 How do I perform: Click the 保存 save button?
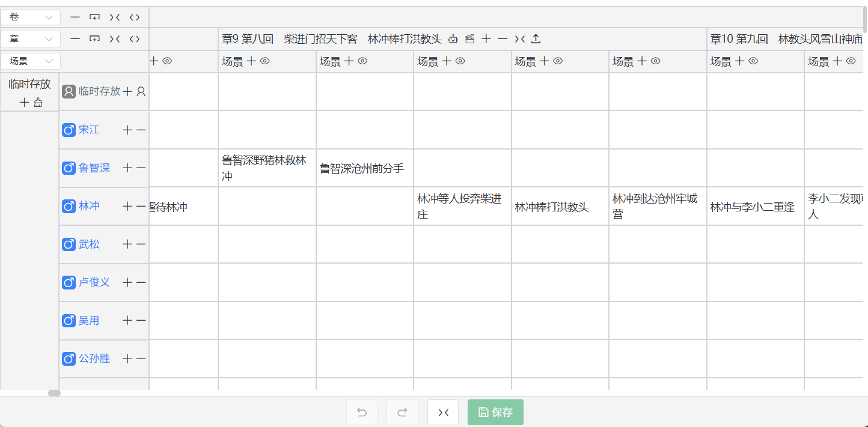pyautogui.click(x=495, y=412)
